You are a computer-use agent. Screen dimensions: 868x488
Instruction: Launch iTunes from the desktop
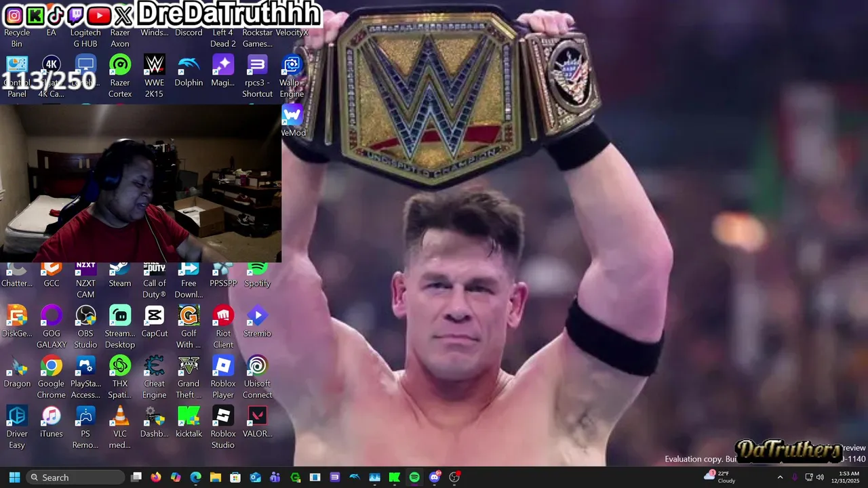pyautogui.click(x=52, y=416)
